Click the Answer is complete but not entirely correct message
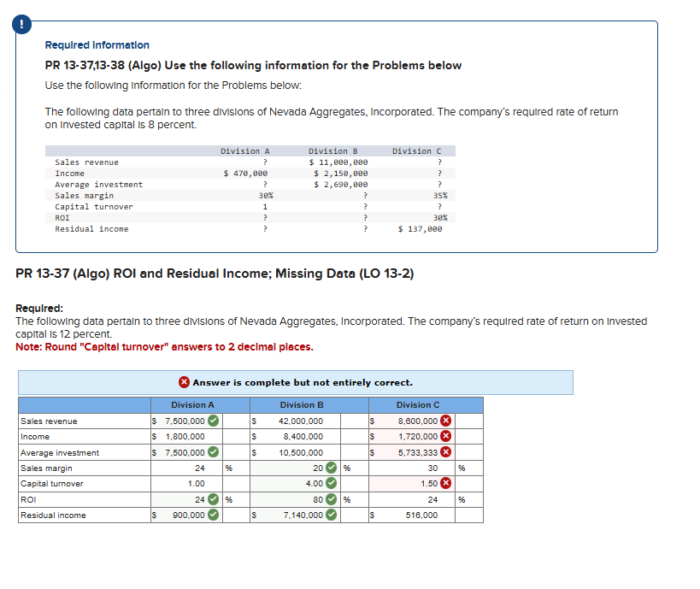700x589 pixels. point(303,383)
